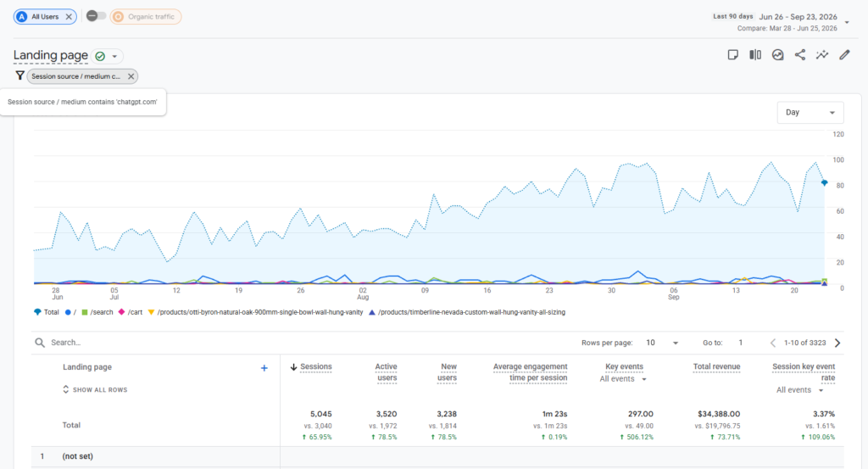Click the session key event rate 3.37%
This screenshot has width=868, height=469.
pyautogui.click(x=824, y=414)
